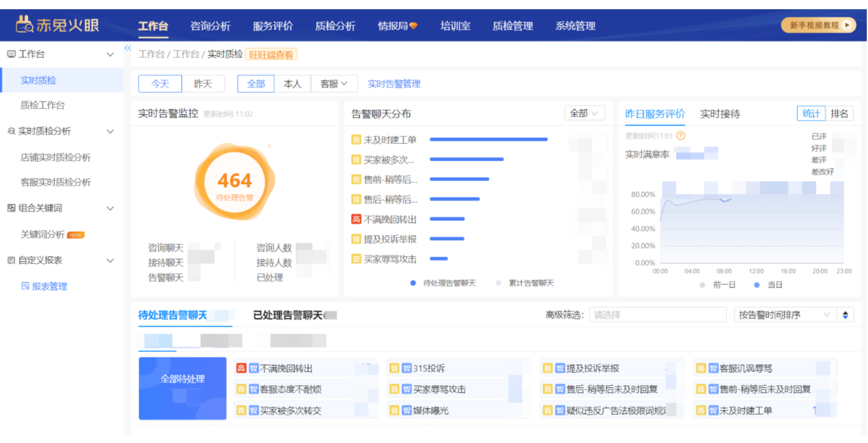Click sort order arrows icon

(845, 315)
